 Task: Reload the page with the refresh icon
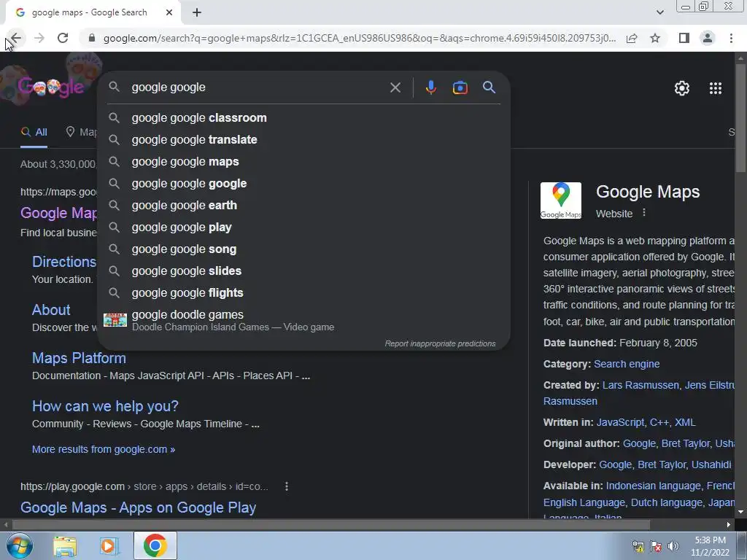click(x=63, y=38)
